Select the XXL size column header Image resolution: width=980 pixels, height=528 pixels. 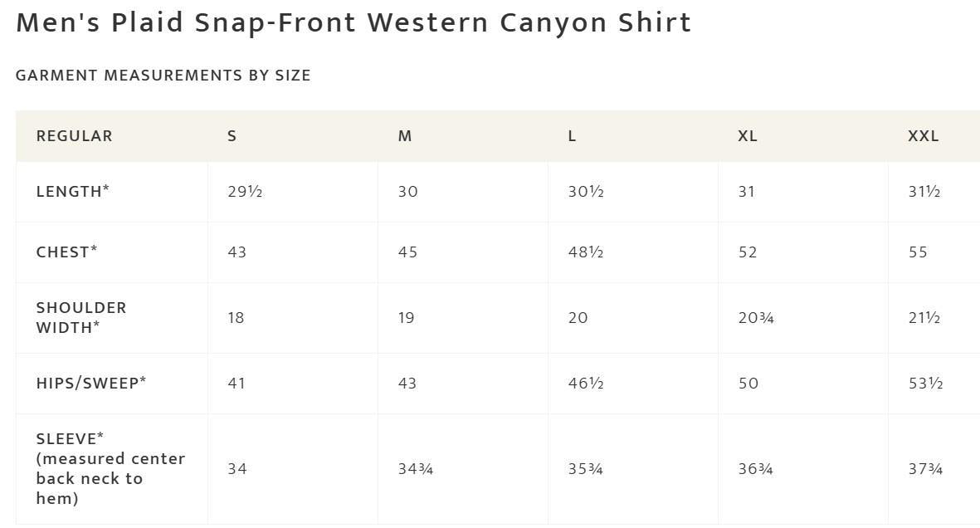click(x=924, y=136)
